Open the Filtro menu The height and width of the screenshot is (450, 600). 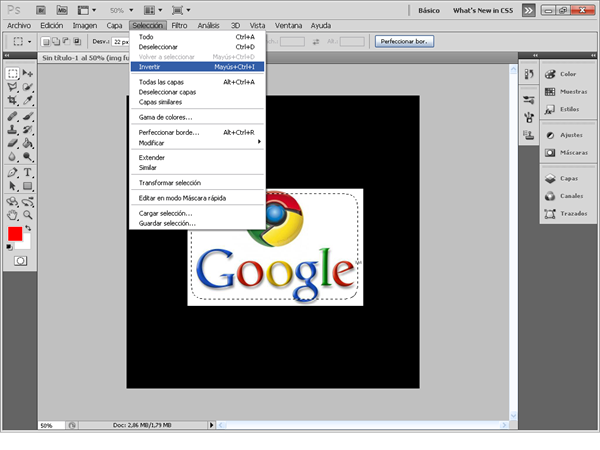click(179, 24)
